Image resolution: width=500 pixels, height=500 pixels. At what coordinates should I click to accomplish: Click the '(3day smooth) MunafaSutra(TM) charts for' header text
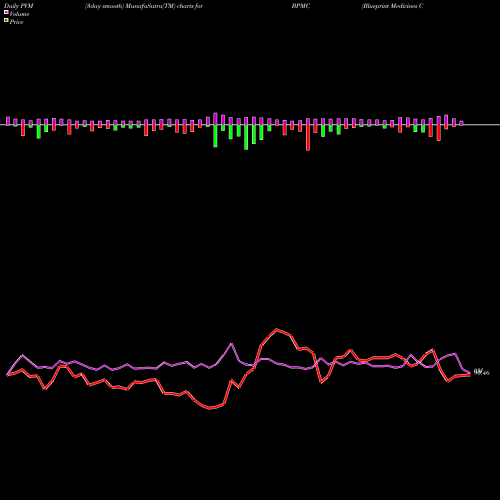144,6
